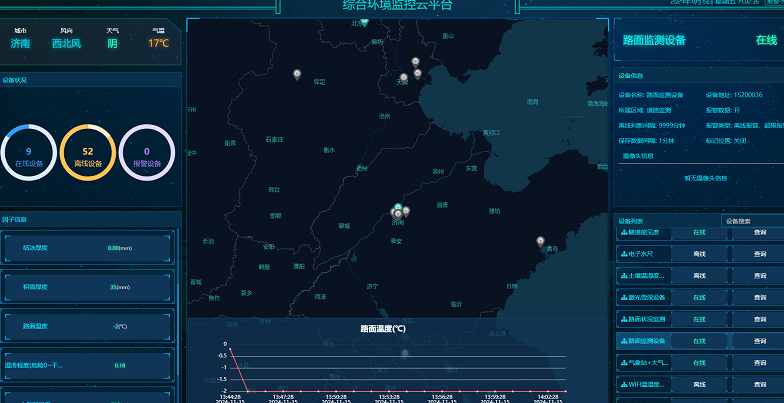
Task: Click the device icon beside 激光雷视设备
Action: (624, 297)
